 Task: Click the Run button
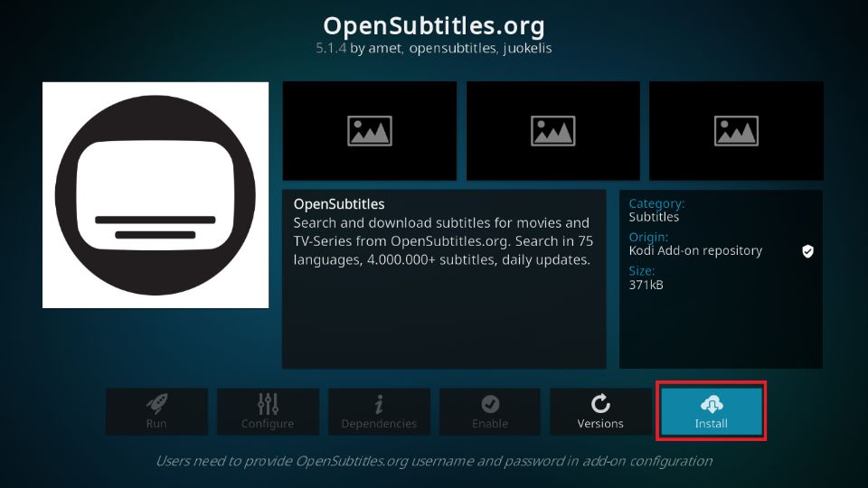156,411
